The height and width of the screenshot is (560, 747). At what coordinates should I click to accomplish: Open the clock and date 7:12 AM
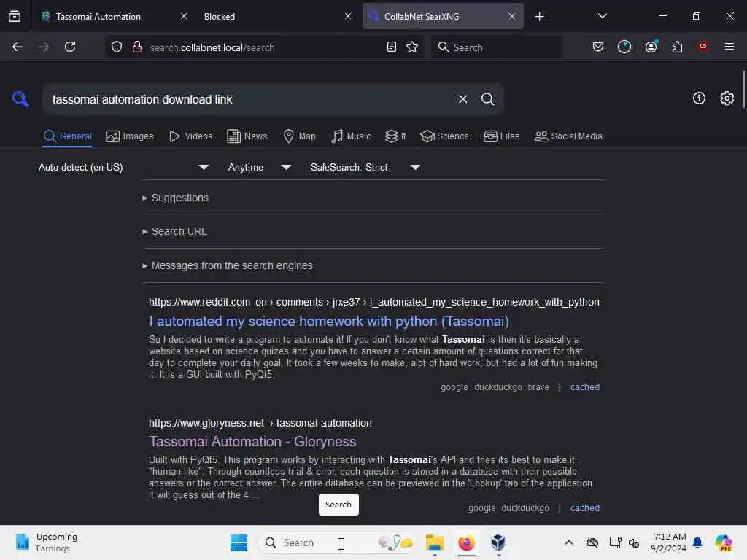pos(668,542)
